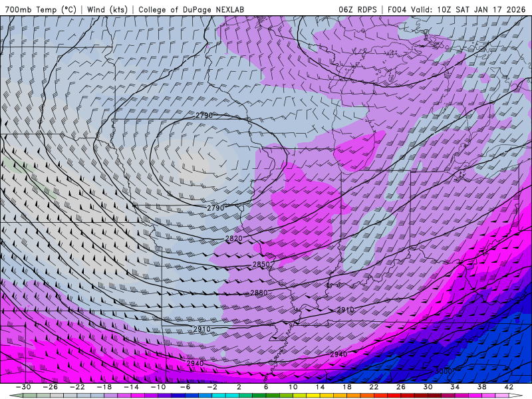Click the 3000 height contour label

tap(444, 371)
